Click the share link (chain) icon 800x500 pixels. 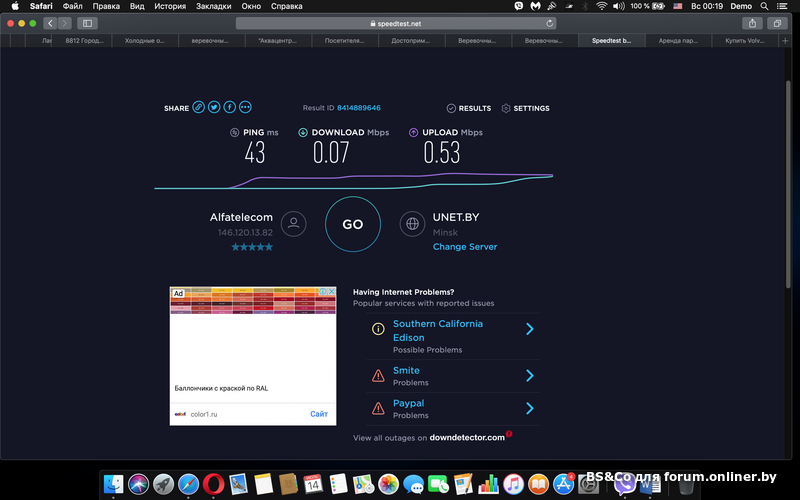(199, 108)
